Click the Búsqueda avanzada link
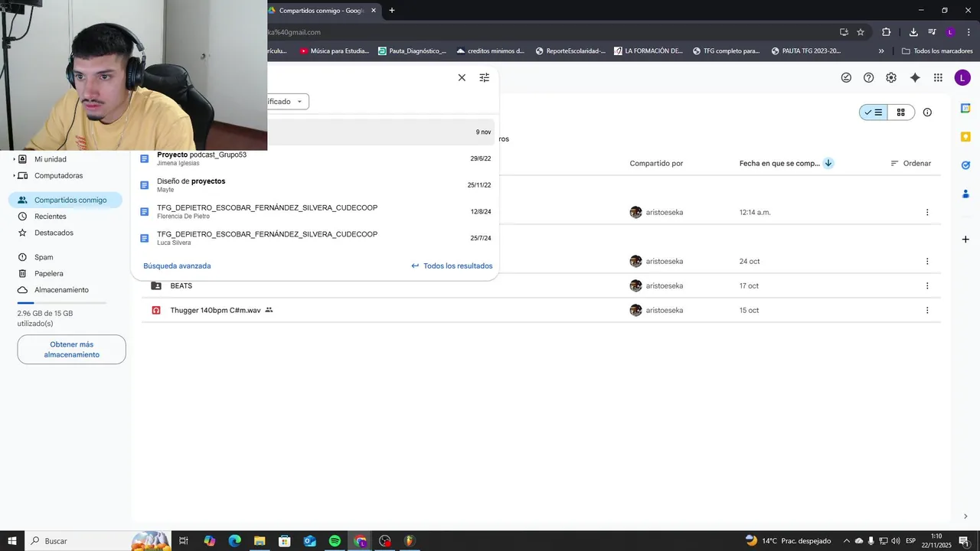This screenshot has width=980, height=551. pos(177,266)
